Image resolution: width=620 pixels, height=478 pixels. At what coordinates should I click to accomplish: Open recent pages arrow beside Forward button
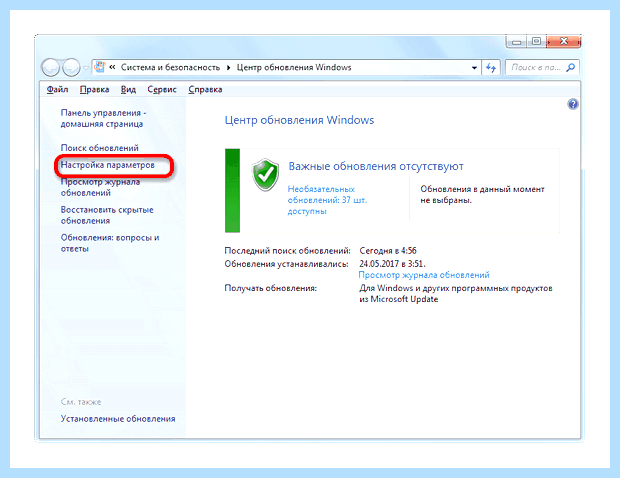point(85,68)
